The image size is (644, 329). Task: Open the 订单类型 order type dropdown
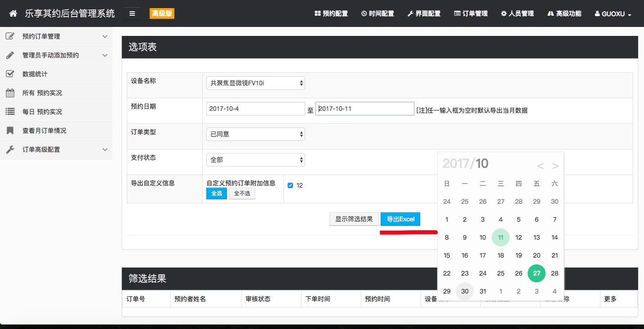255,134
